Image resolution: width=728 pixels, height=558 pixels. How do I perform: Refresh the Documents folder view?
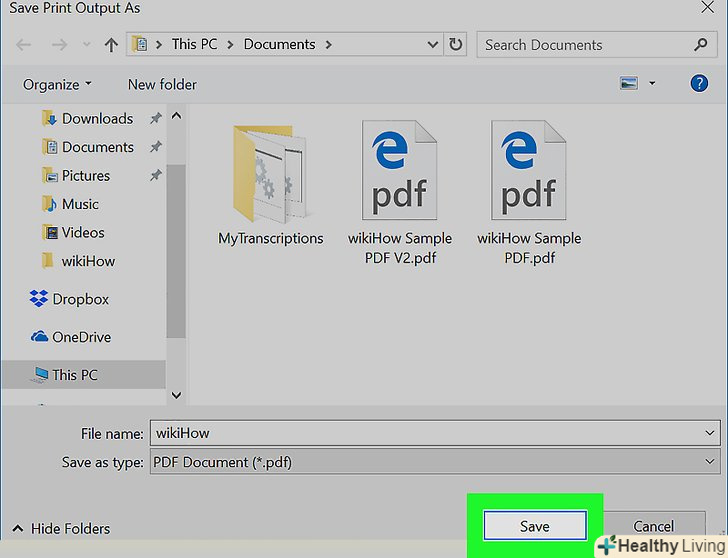tap(455, 45)
